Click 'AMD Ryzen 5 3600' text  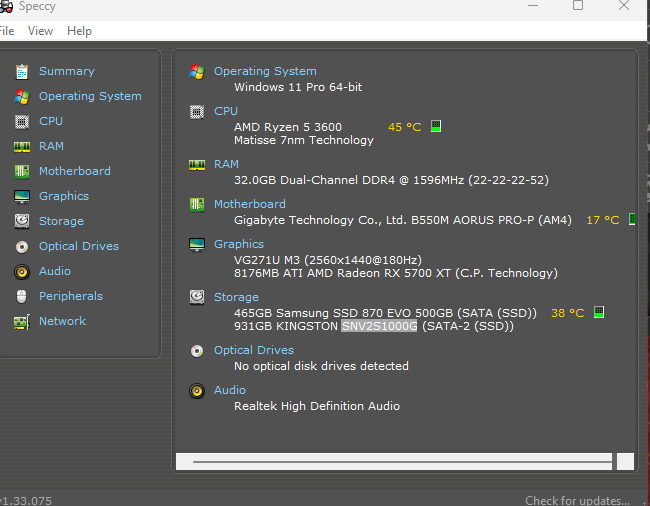pos(288,127)
